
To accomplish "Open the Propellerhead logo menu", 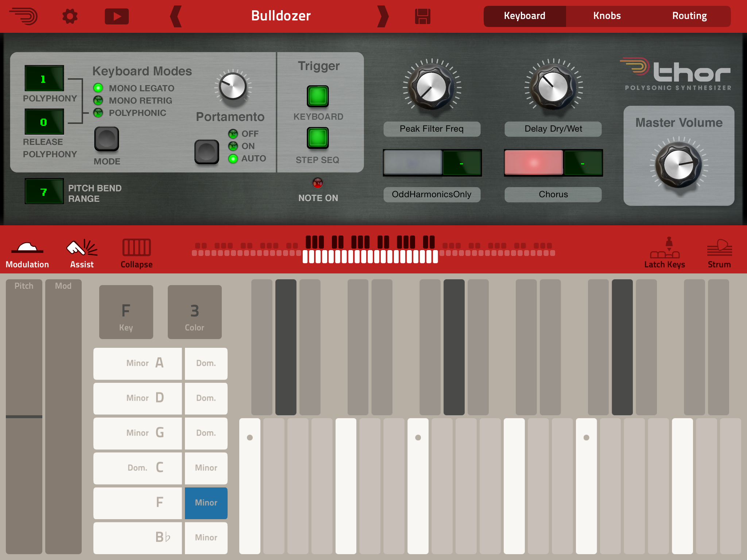I will coord(23,16).
